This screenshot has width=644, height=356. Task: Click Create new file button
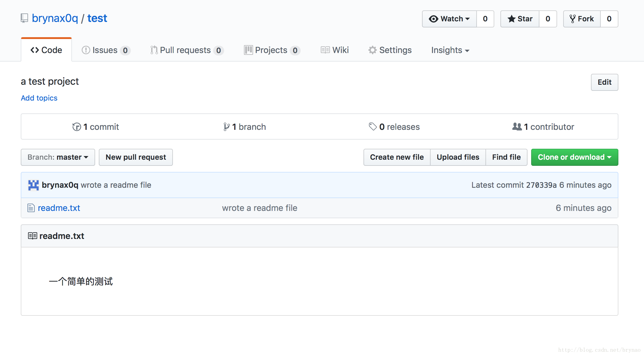pos(397,157)
